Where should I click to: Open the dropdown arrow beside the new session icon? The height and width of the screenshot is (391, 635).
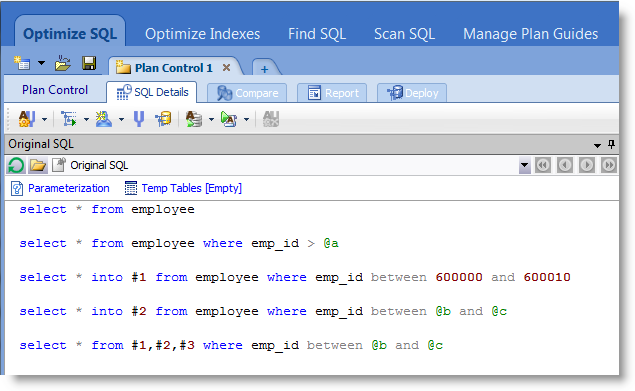41,63
